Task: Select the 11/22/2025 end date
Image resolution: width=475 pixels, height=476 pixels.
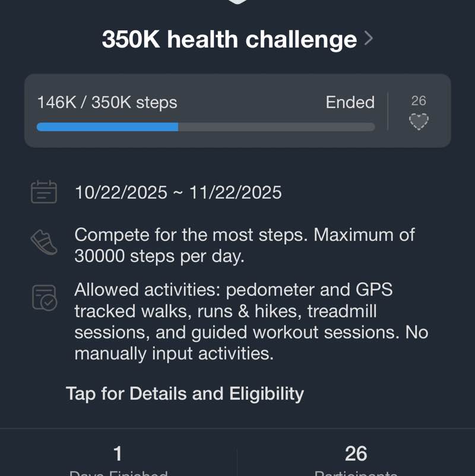Action: point(235,193)
